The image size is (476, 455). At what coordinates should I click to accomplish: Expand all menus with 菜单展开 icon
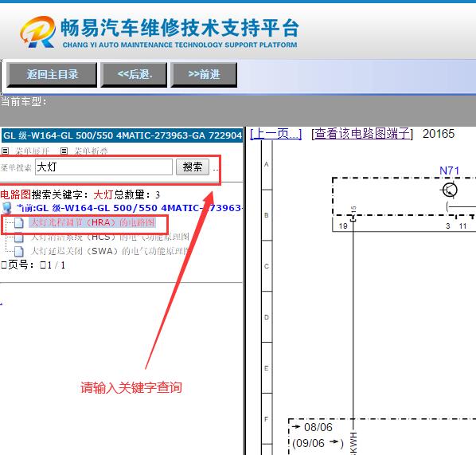(x=5, y=151)
